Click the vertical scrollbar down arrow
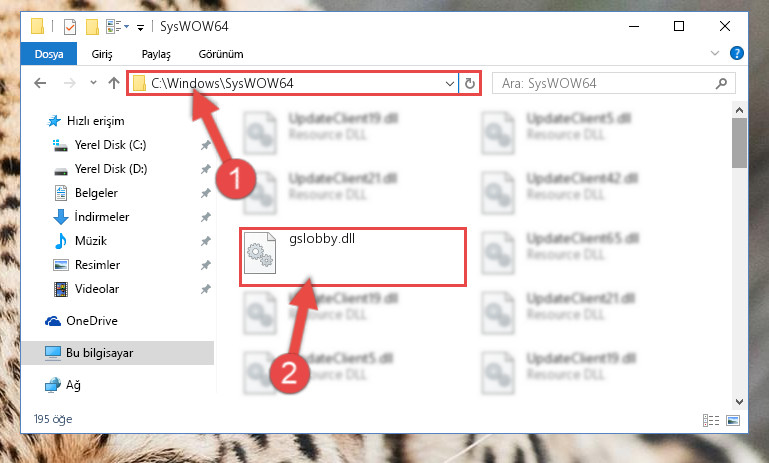This screenshot has height=463, width=769. point(739,401)
